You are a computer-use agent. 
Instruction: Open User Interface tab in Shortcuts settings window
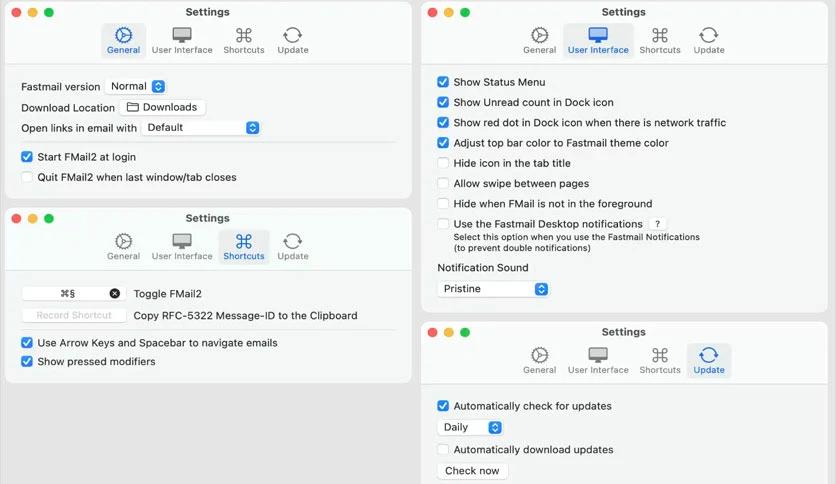point(182,247)
